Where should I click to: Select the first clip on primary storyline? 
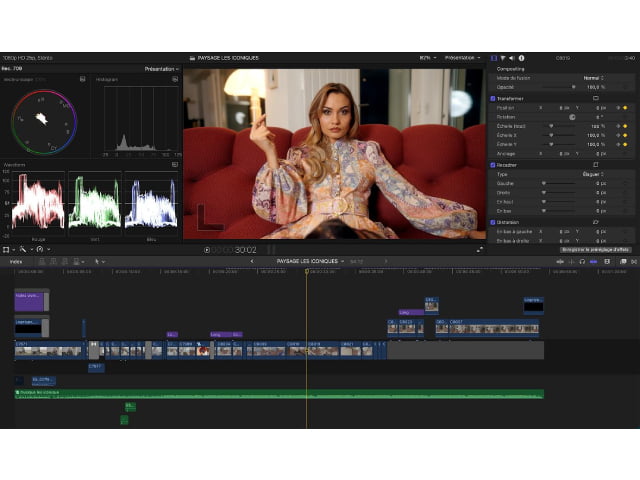[x=49, y=350]
